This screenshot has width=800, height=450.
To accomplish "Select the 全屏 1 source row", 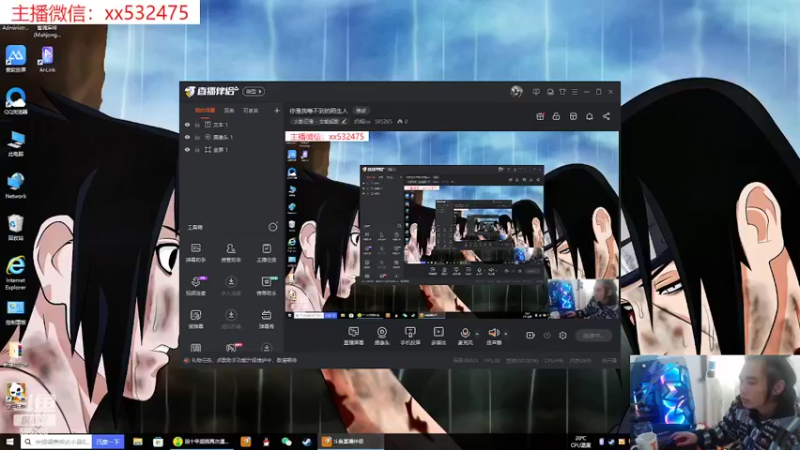I will coord(231,150).
